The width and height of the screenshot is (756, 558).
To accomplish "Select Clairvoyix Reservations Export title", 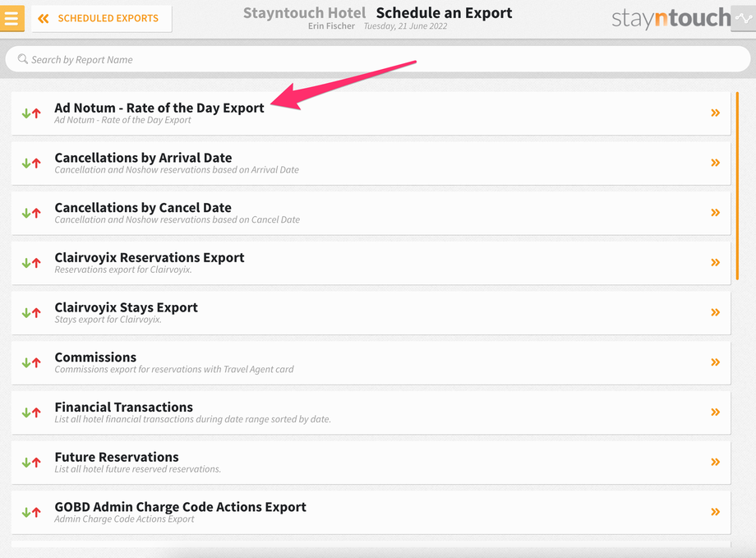I will pos(150,257).
